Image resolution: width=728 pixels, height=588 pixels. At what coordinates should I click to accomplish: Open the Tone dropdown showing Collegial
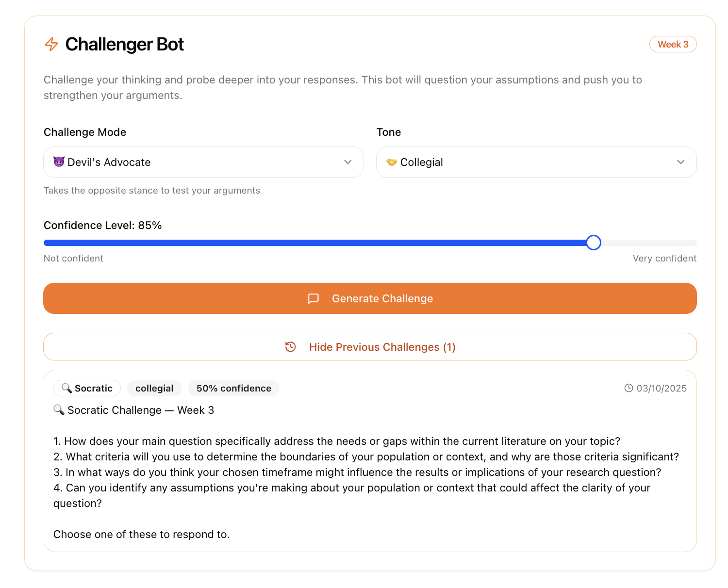pos(536,162)
